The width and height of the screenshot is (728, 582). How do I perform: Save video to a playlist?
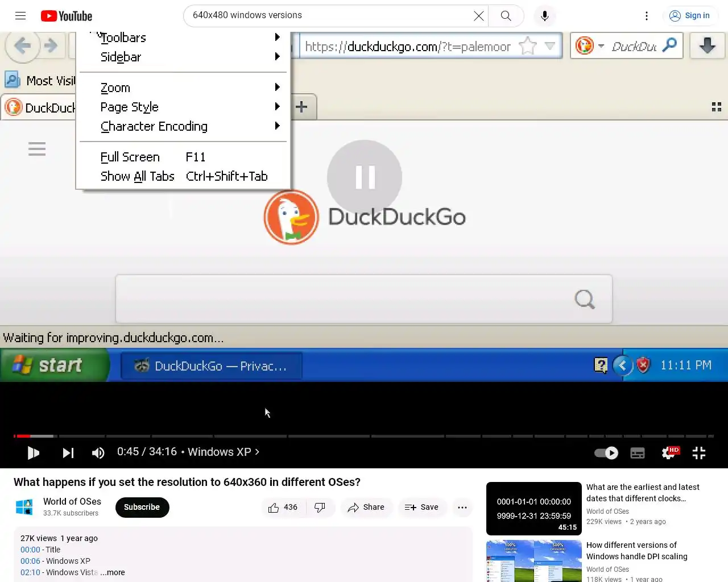[421, 507]
